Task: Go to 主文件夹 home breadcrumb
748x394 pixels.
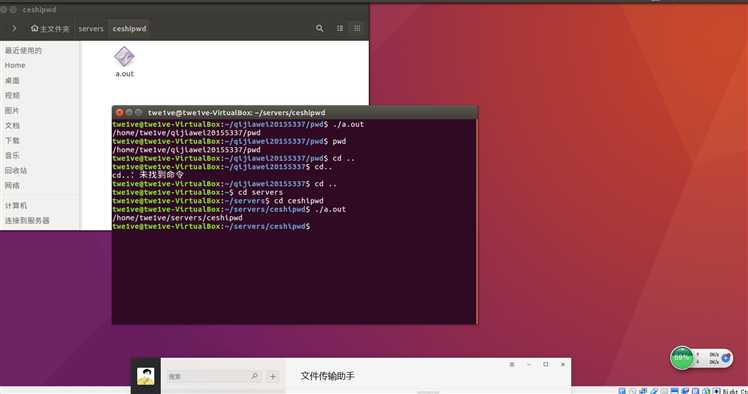Action: 50,29
